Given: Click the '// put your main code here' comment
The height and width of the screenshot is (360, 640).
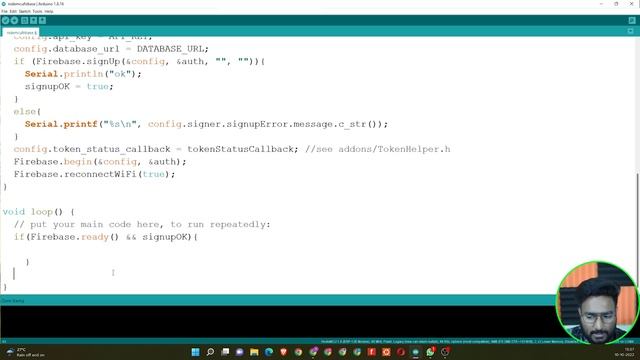Looking at the screenshot, I should tap(142, 224).
